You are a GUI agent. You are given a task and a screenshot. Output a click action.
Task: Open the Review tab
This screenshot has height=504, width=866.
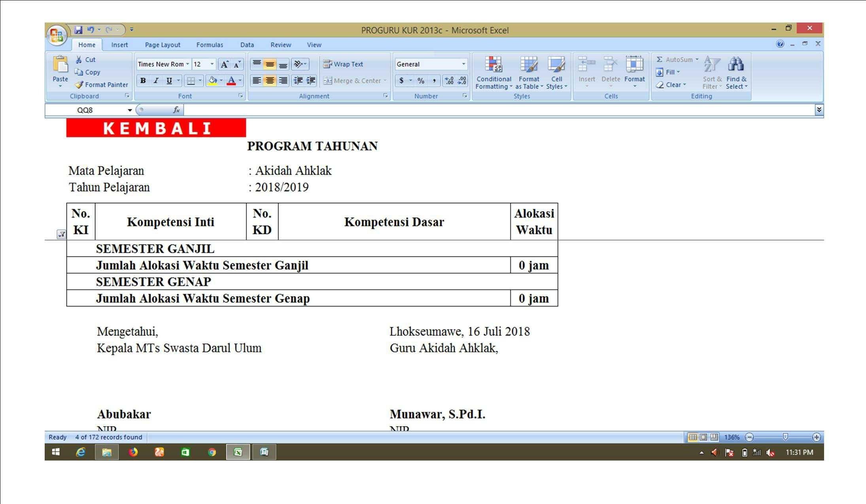(281, 45)
